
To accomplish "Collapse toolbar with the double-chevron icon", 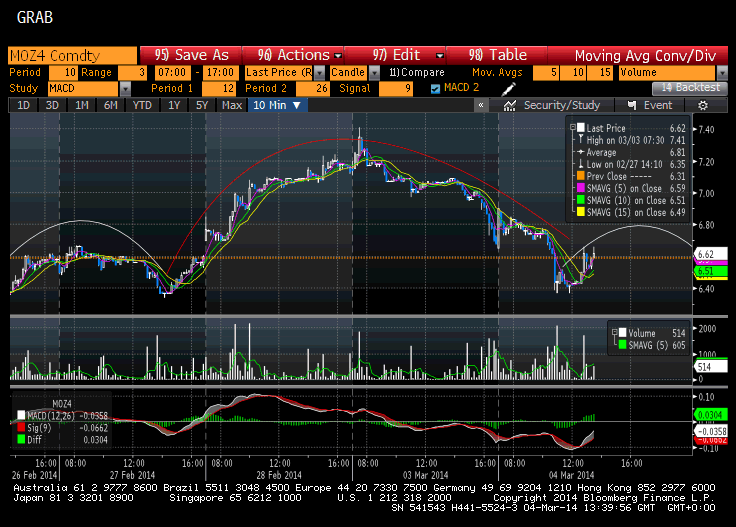I will 481,105.
